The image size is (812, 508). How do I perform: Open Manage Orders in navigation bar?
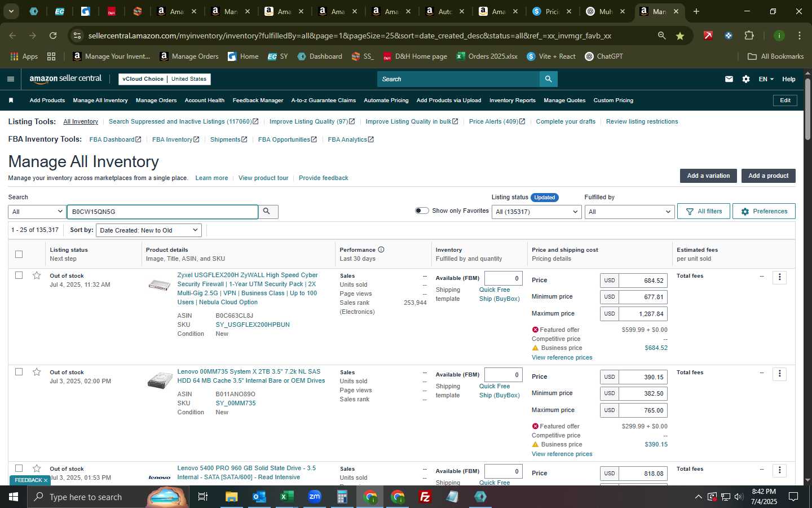click(x=156, y=100)
